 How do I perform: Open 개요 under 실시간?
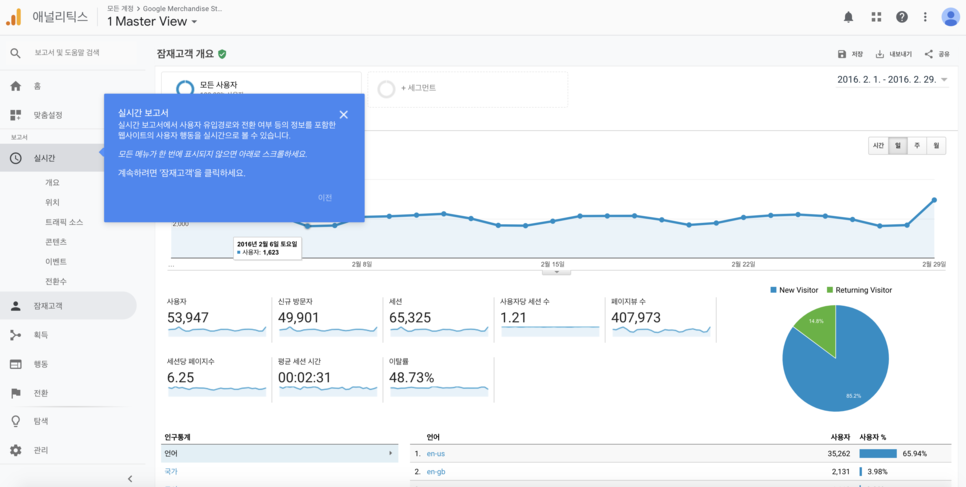coord(52,183)
